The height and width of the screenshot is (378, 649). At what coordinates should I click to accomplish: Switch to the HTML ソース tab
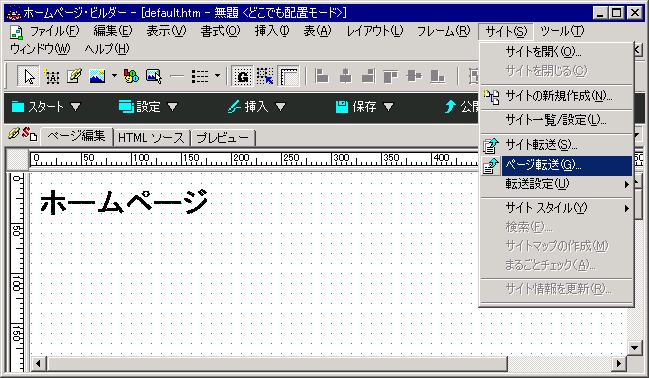click(x=151, y=137)
